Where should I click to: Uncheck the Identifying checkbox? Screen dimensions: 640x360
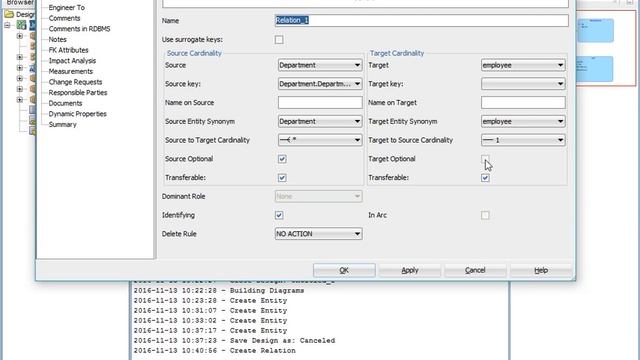pyautogui.click(x=279, y=215)
